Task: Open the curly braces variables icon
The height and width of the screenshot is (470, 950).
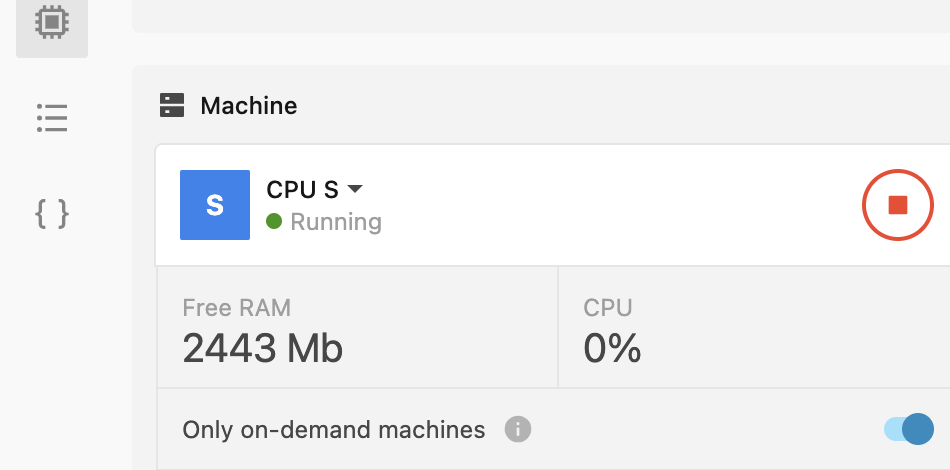Action: [x=51, y=213]
